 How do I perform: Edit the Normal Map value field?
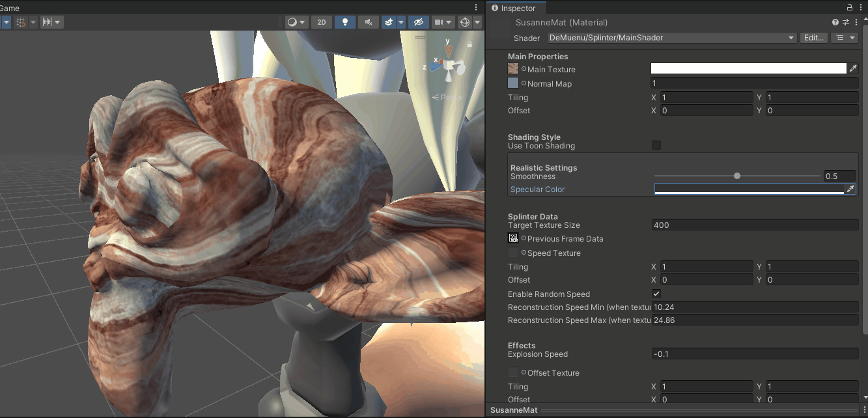755,83
